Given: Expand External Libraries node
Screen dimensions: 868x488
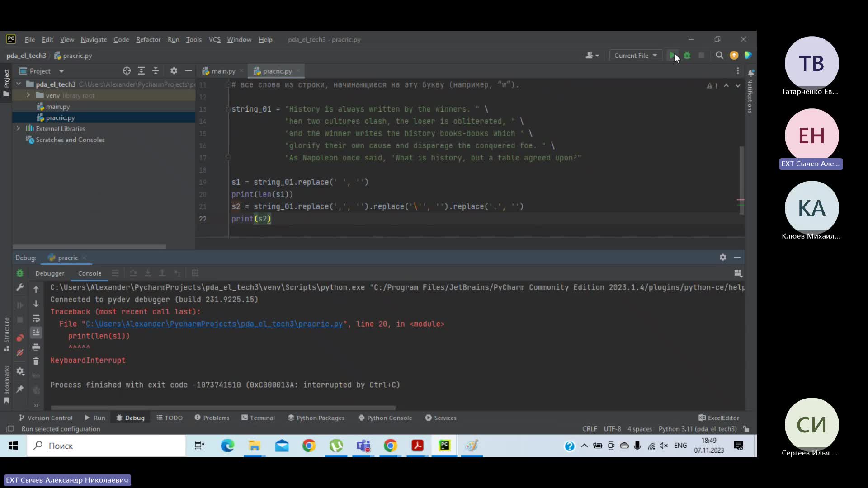Looking at the screenshot, I should 19,128.
